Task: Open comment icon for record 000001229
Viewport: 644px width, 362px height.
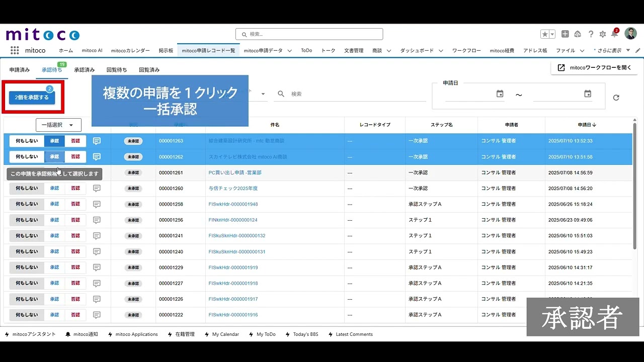Action: tap(97, 267)
